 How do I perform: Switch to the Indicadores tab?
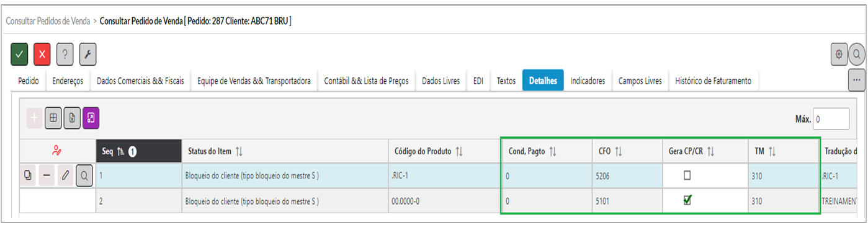pos(588,81)
